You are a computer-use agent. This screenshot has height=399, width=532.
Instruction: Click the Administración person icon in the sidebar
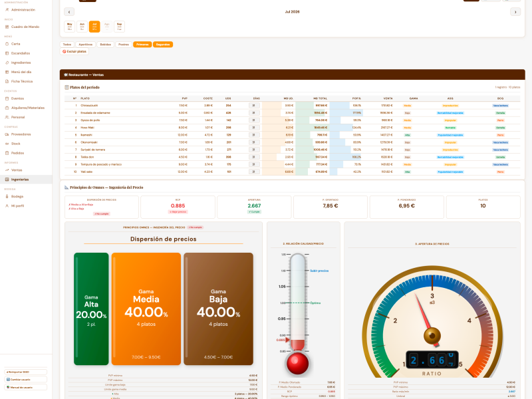pos(7,10)
